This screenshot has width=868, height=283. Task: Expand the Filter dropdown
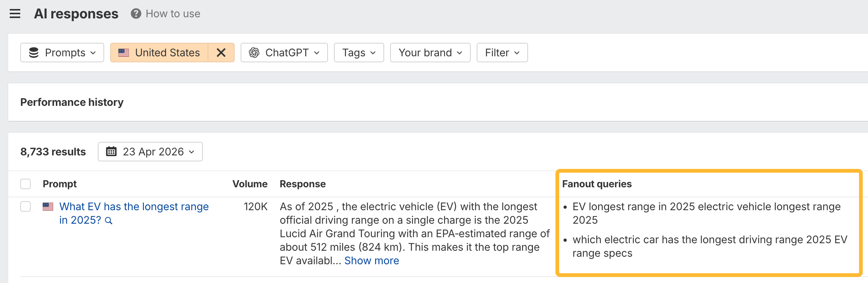(502, 53)
